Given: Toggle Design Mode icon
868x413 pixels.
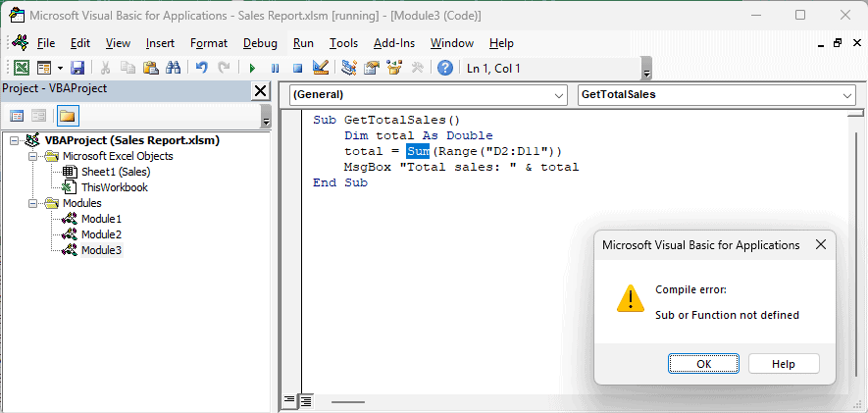Looking at the screenshot, I should [x=321, y=68].
